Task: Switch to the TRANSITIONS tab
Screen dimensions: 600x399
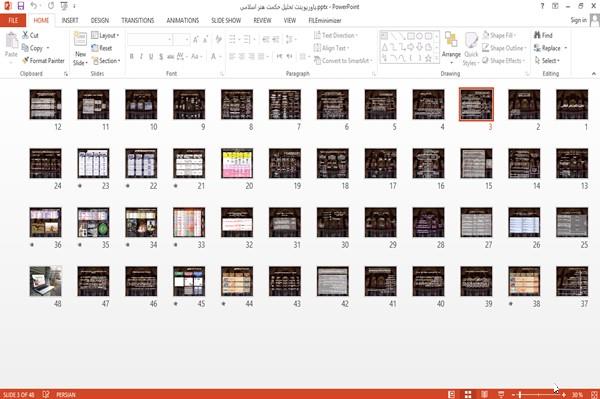Action: [x=138, y=20]
